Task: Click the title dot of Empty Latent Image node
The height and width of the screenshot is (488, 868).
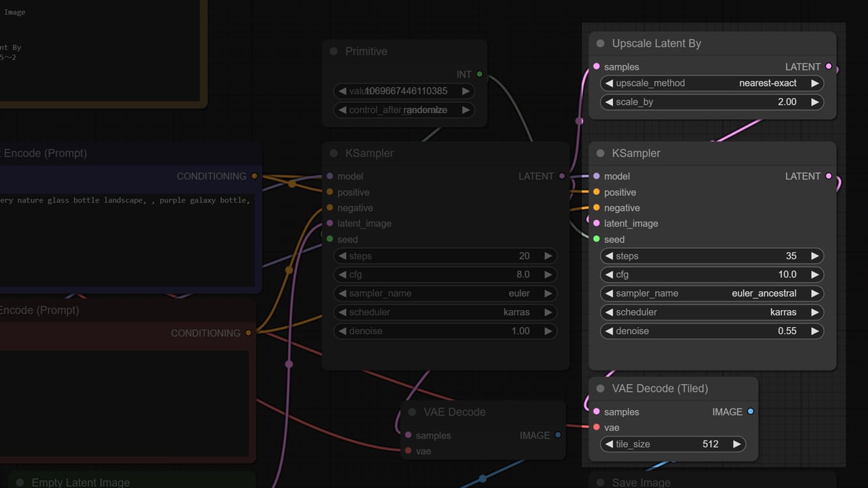Action: click(x=20, y=483)
